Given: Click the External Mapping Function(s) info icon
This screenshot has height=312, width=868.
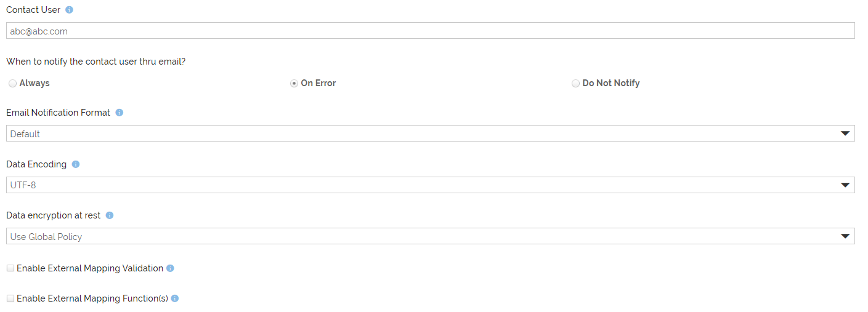Looking at the screenshot, I should [x=175, y=298].
